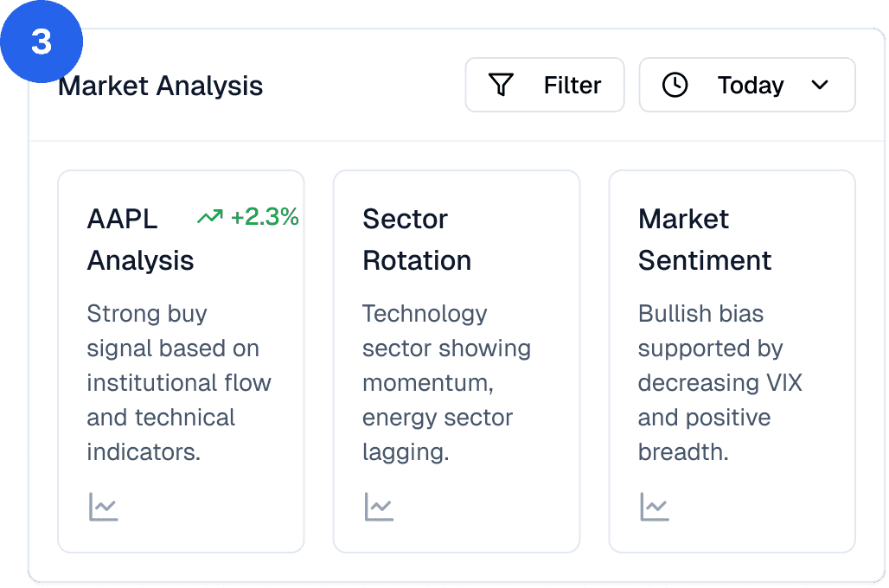889x588 pixels.
Task: Click the Market Sentiment title text
Action: point(704,240)
